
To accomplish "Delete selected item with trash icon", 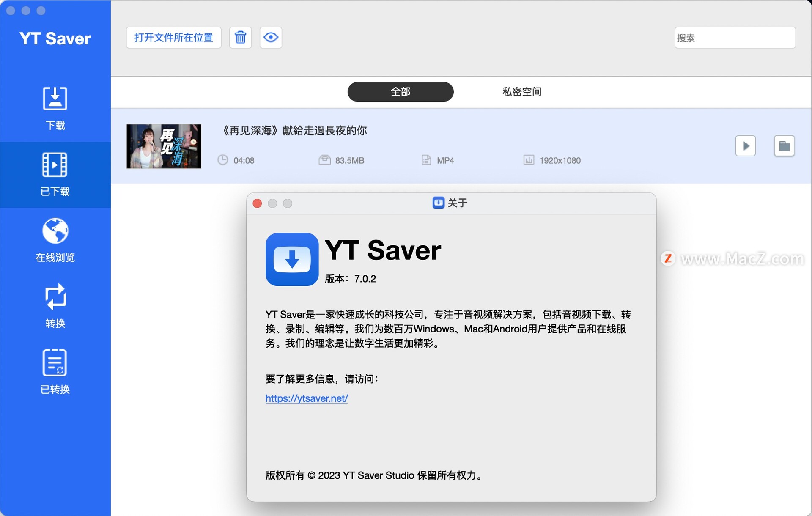I will 240,38.
